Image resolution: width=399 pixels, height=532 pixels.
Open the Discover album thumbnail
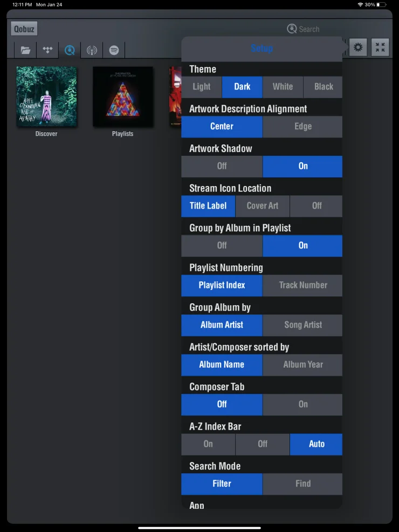(46, 96)
